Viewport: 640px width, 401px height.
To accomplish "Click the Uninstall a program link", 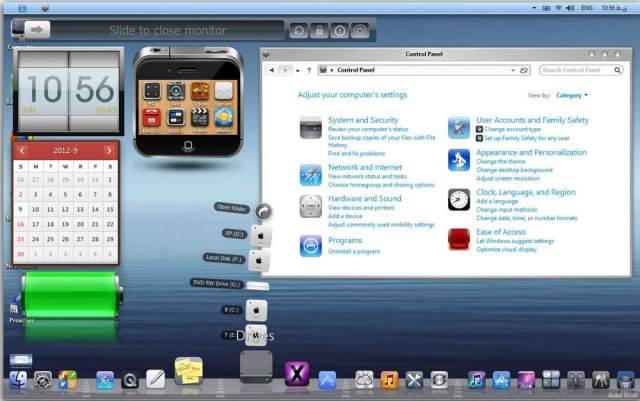I will (x=354, y=252).
